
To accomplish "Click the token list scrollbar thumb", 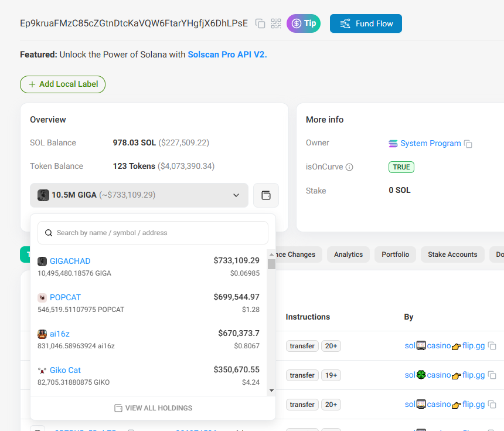I will [x=271, y=264].
